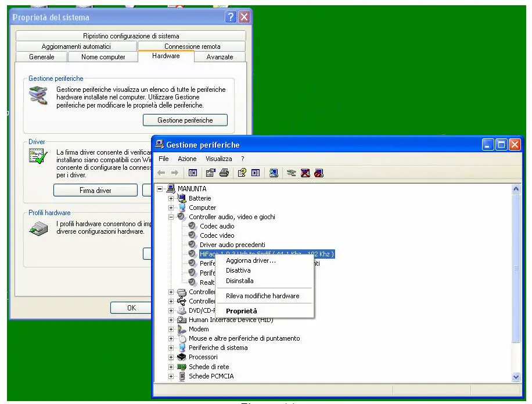Click the device tree scroll down arrow
Screen dimensions: 532x404
tap(516, 377)
